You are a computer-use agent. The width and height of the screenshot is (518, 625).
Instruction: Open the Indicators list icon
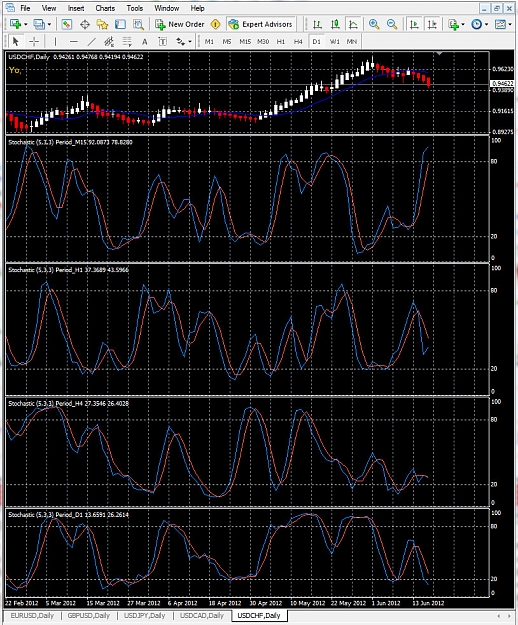click(x=453, y=24)
